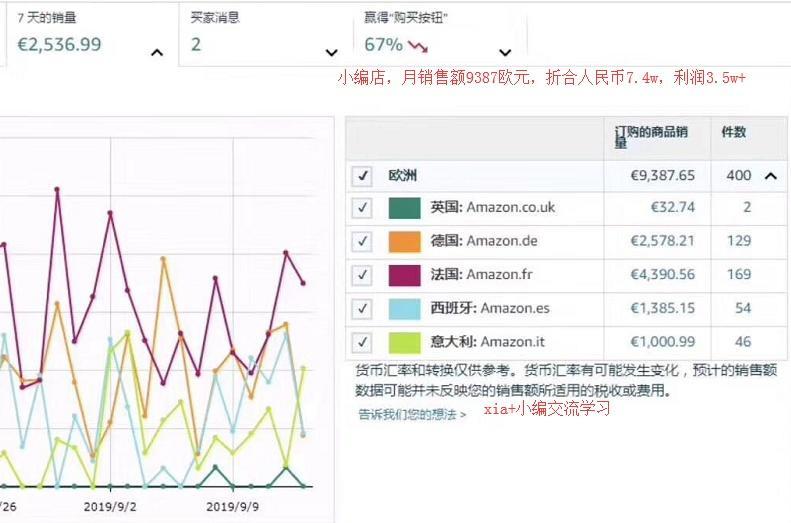Click the orange Amazon.de color swatch
Viewport: 791px width, 523px height.
pos(405,242)
